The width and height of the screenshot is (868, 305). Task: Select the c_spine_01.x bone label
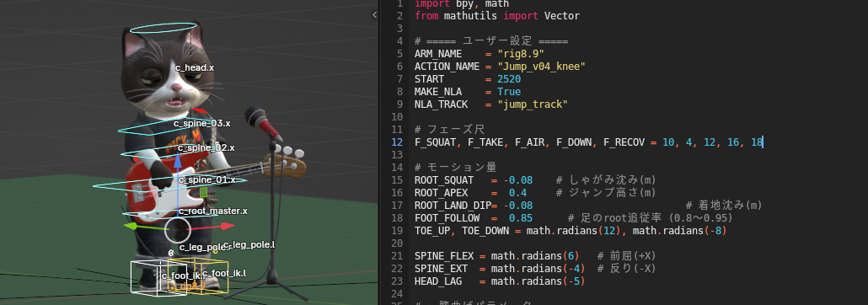point(206,180)
